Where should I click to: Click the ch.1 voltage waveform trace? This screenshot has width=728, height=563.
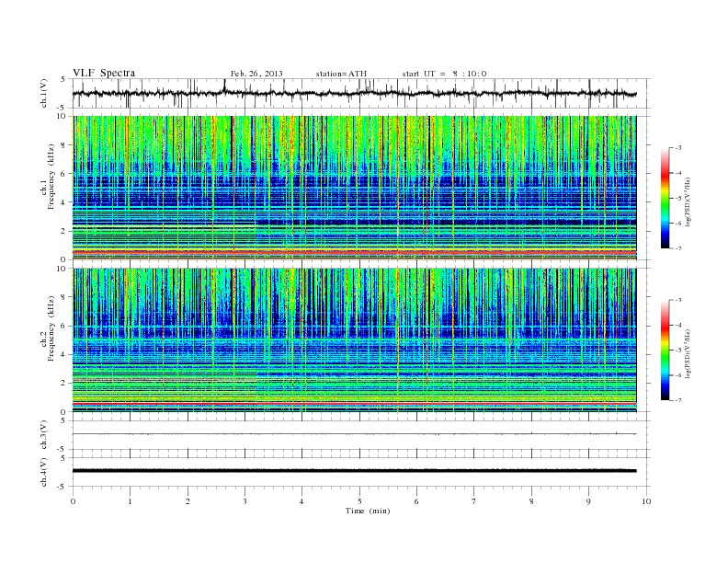pyautogui.click(x=354, y=93)
